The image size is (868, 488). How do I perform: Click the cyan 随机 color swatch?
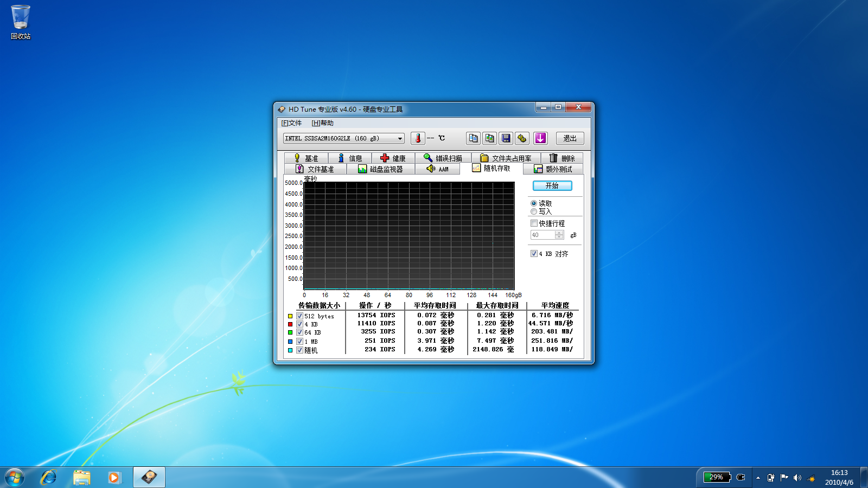pos(290,350)
